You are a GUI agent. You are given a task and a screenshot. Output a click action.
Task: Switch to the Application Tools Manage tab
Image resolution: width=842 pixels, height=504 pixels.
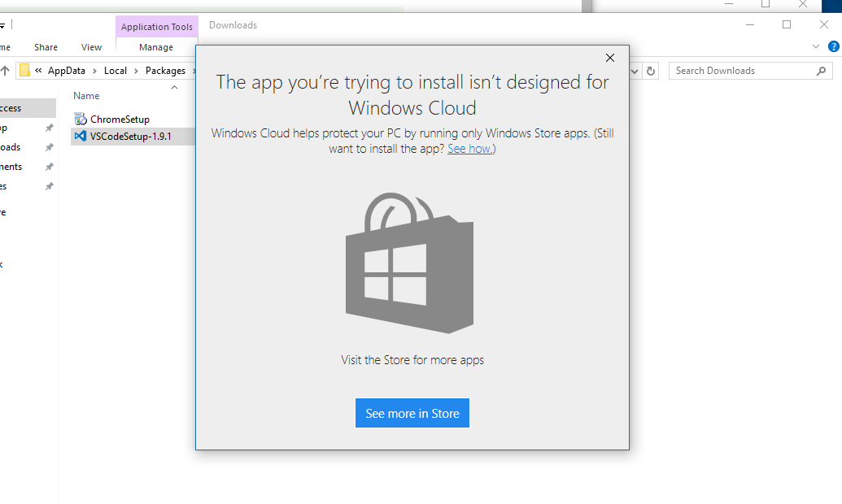point(155,47)
